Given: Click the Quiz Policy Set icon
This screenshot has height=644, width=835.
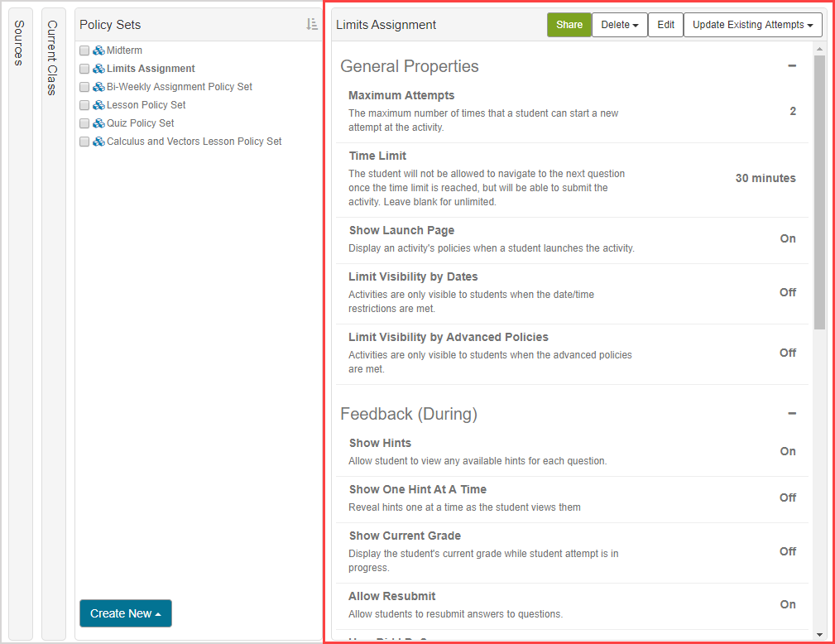Looking at the screenshot, I should (98, 123).
